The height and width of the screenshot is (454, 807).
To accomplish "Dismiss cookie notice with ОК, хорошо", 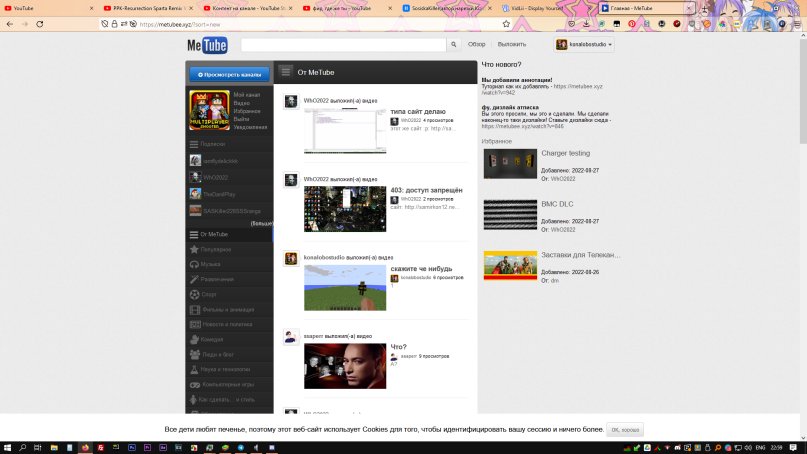I will click(625, 429).
